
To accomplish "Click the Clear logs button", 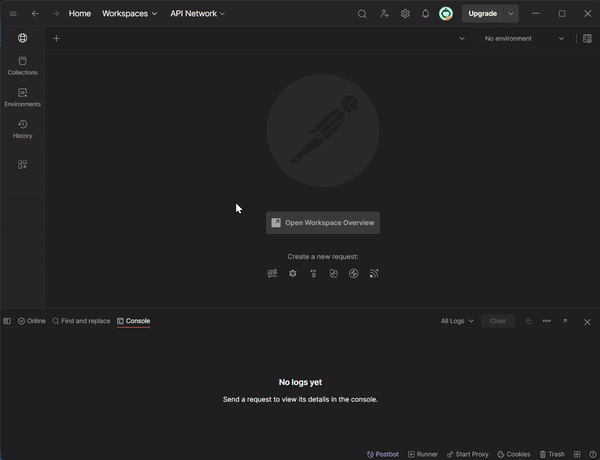I will point(498,321).
